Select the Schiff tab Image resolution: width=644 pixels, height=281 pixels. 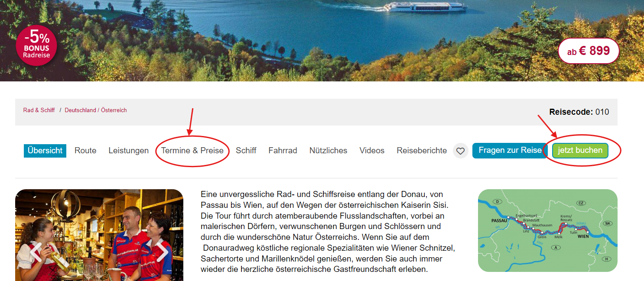tap(246, 151)
